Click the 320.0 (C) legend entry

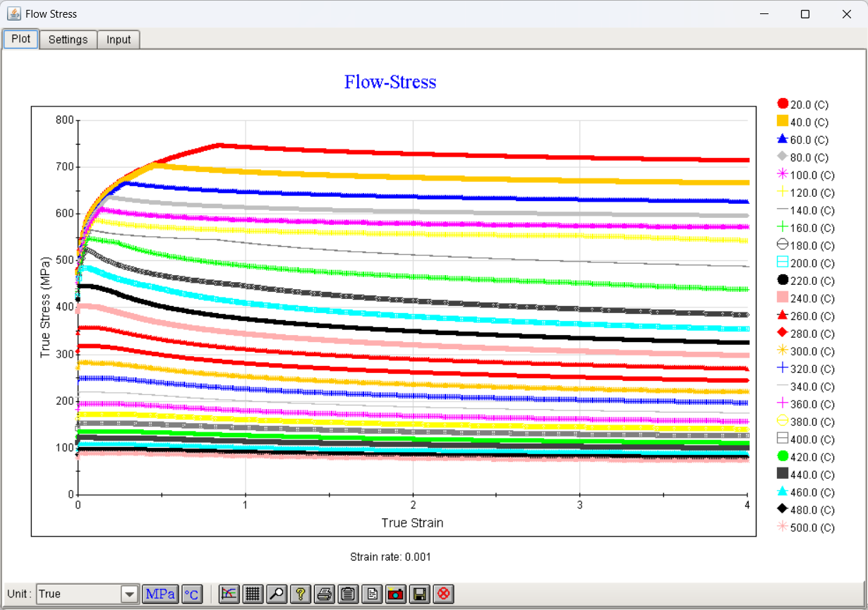pos(806,369)
